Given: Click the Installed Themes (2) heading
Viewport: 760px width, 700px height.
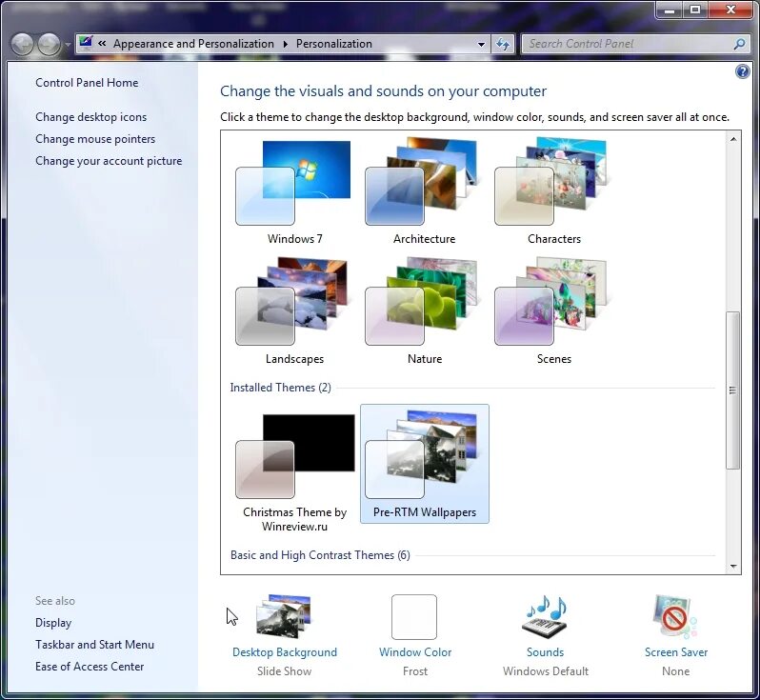Looking at the screenshot, I should click(280, 388).
